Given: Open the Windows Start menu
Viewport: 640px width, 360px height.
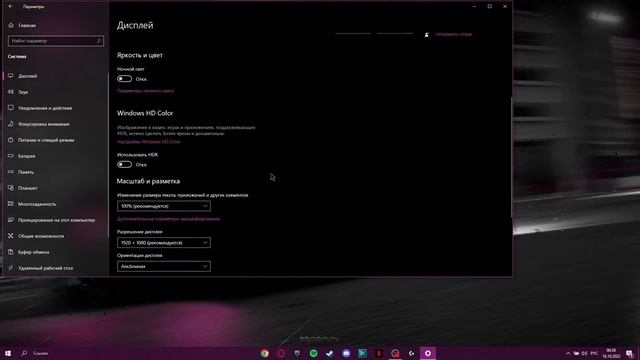Looking at the screenshot, I should [x=8, y=353].
